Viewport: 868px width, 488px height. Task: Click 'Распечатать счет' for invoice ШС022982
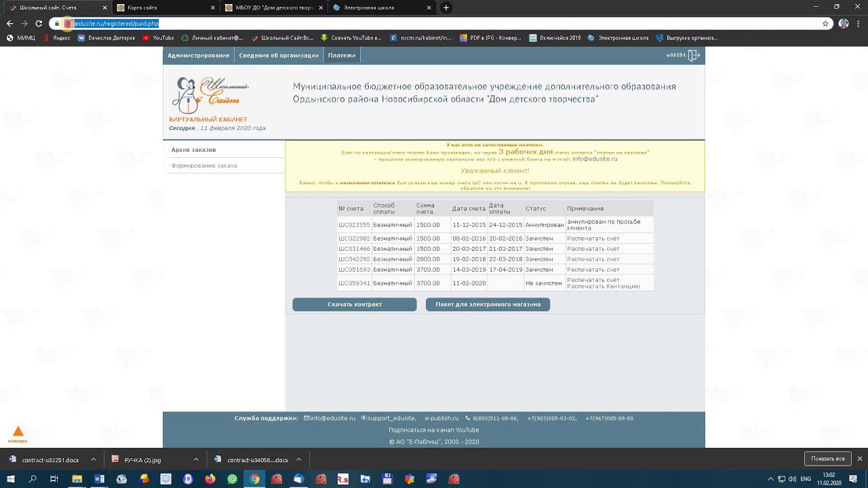pyautogui.click(x=593, y=239)
